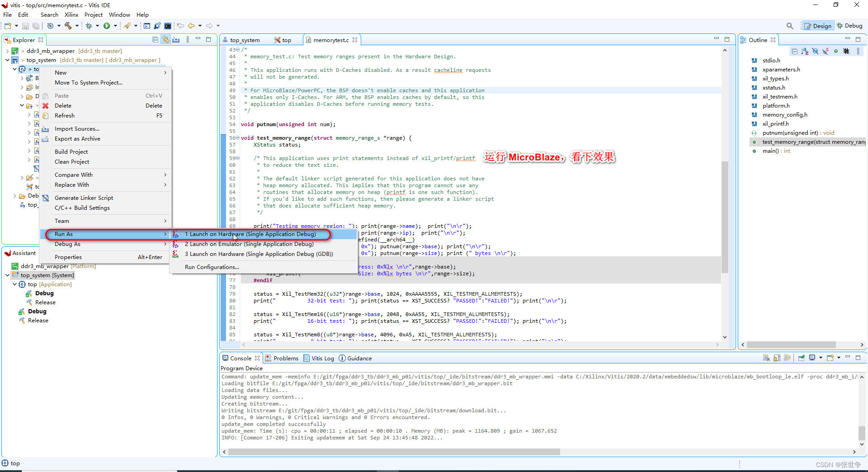Click the Build hammer icon
The image size is (868, 472).
[68, 26]
